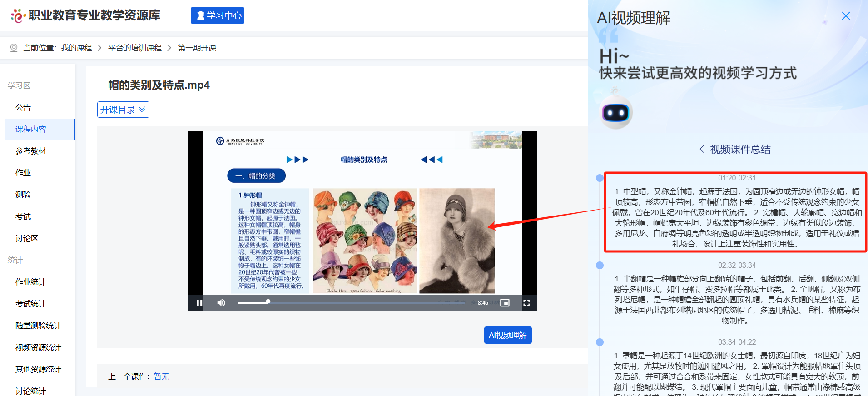The width and height of the screenshot is (868, 396).
Task: Enter fullscreen on the video player
Action: click(x=526, y=303)
